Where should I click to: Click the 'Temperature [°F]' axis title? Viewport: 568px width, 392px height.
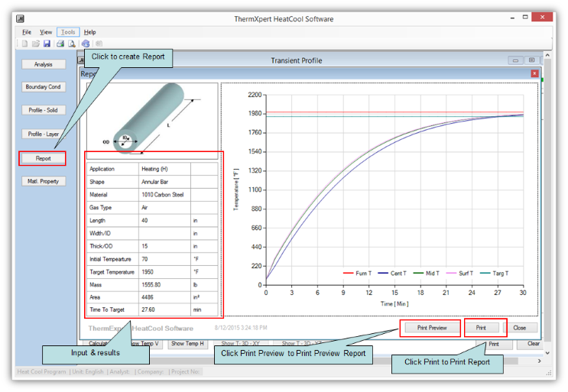[236, 190]
